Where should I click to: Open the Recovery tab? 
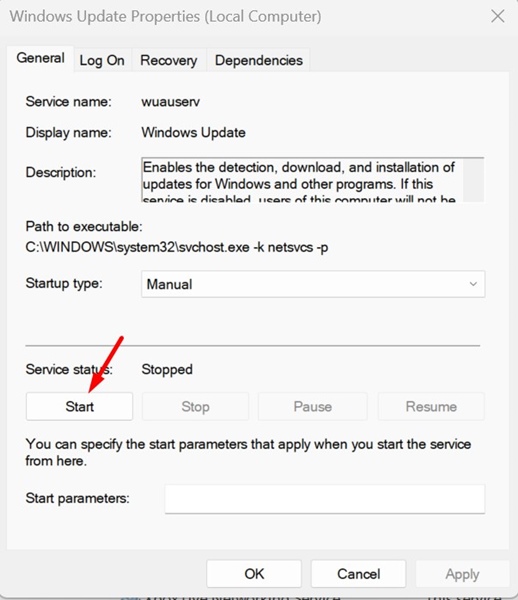pyautogui.click(x=169, y=60)
